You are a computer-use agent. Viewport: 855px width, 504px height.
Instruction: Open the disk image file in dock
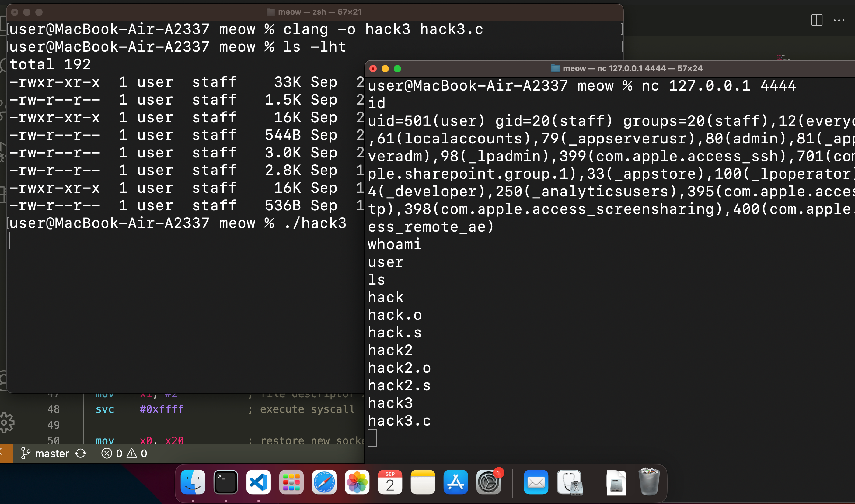pyautogui.click(x=616, y=483)
